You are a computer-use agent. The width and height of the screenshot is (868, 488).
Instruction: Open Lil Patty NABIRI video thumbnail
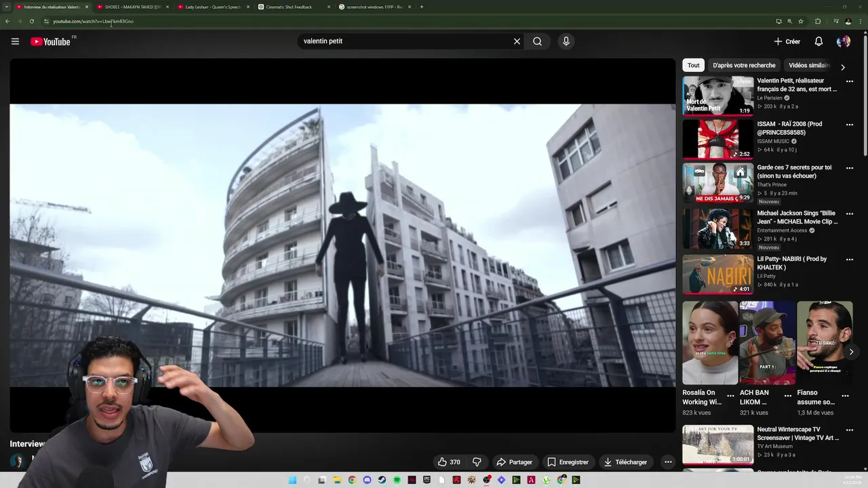pyautogui.click(x=717, y=274)
